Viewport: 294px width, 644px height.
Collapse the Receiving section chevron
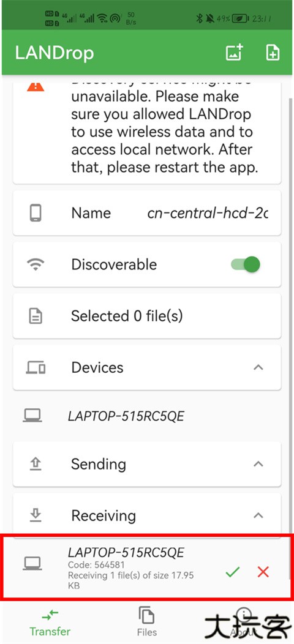(x=258, y=515)
